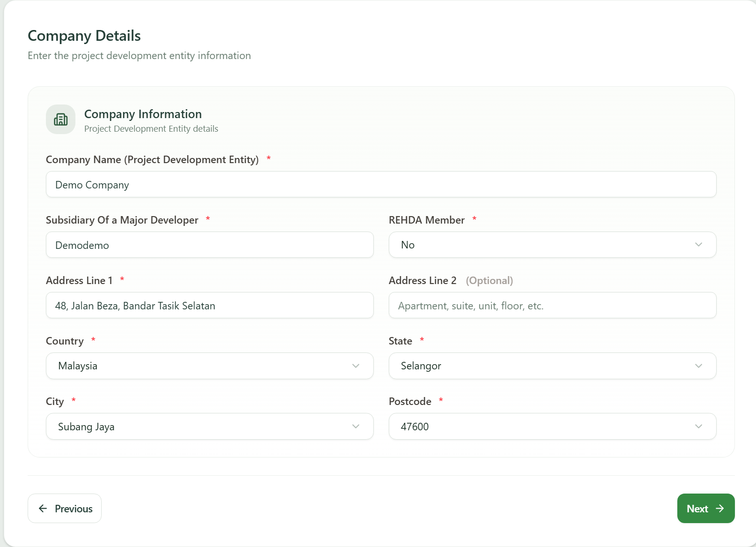Expand the City dropdown showing Subang Jaya
The width and height of the screenshot is (756, 547).
[x=210, y=426]
